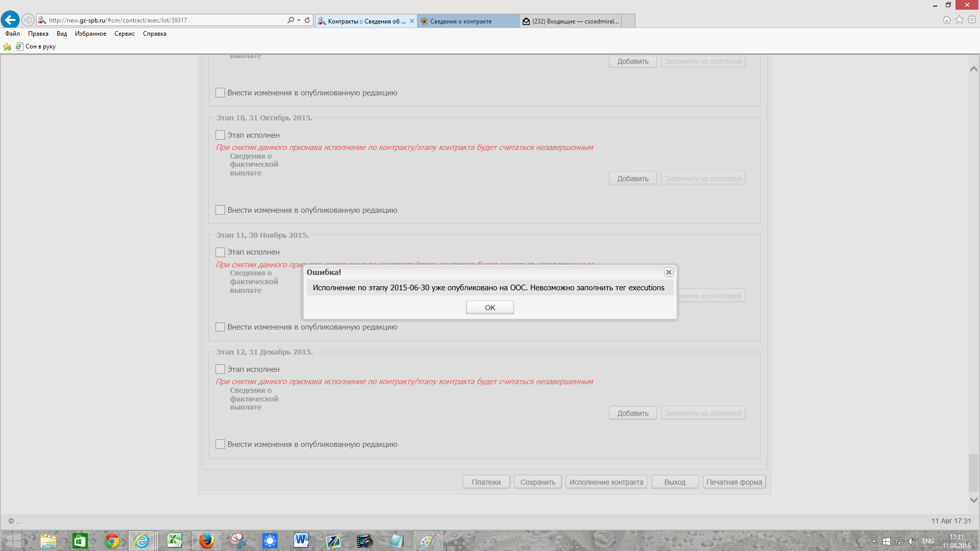Close the Ошибка error dialog with X
Screen dimensions: 980x551
pos(669,272)
